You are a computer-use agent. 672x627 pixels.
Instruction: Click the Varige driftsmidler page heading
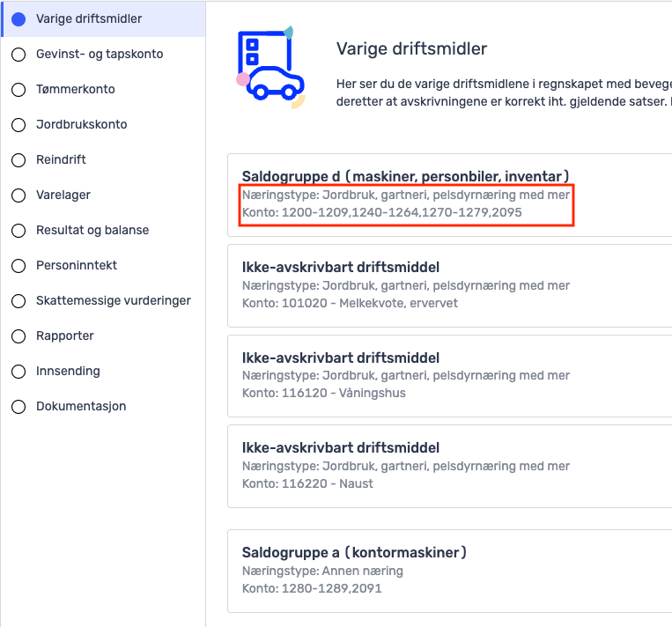[411, 48]
